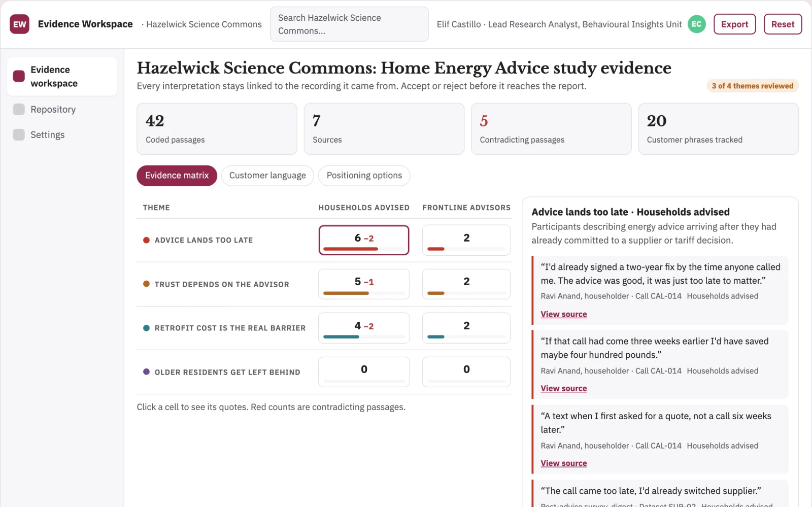Viewport: 812px width, 507px height.
Task: Click the purple dot beside Older Residents theme
Action: [x=146, y=372]
